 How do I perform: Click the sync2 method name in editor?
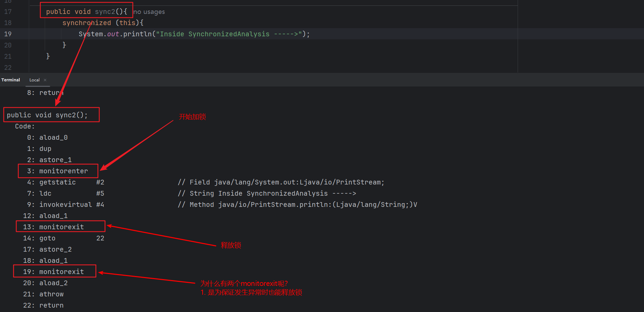coord(105,12)
